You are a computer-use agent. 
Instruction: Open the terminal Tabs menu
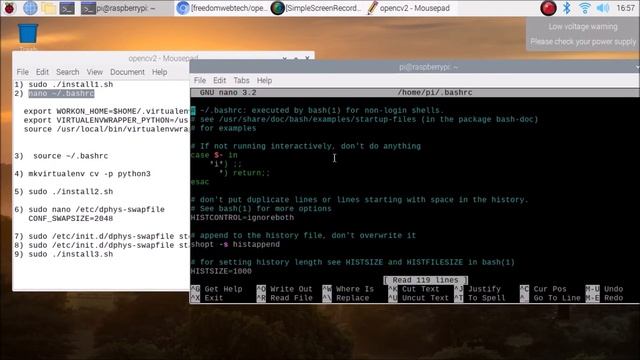(241, 80)
